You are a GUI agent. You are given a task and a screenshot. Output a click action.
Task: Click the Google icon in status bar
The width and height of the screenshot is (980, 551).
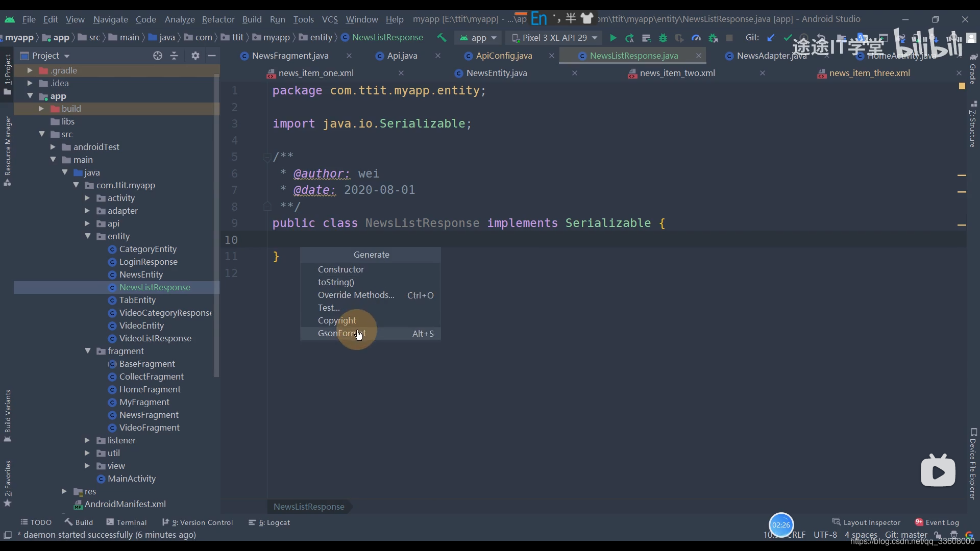tap(969, 535)
